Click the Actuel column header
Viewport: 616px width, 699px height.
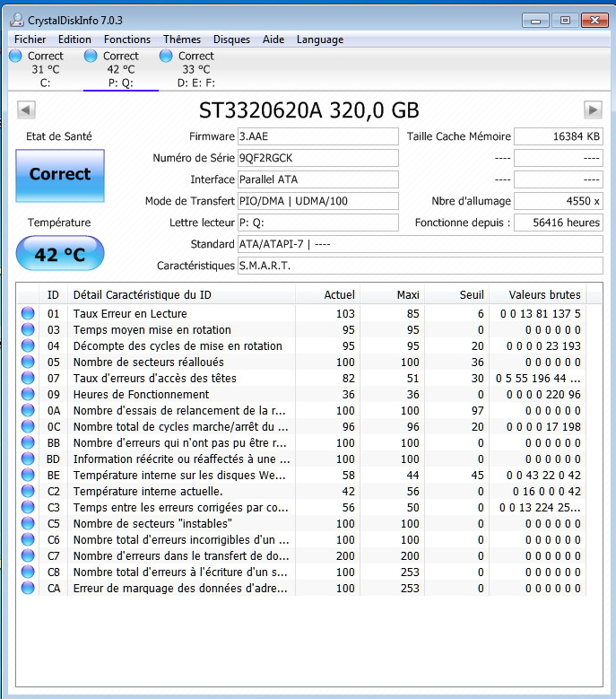pos(327,294)
